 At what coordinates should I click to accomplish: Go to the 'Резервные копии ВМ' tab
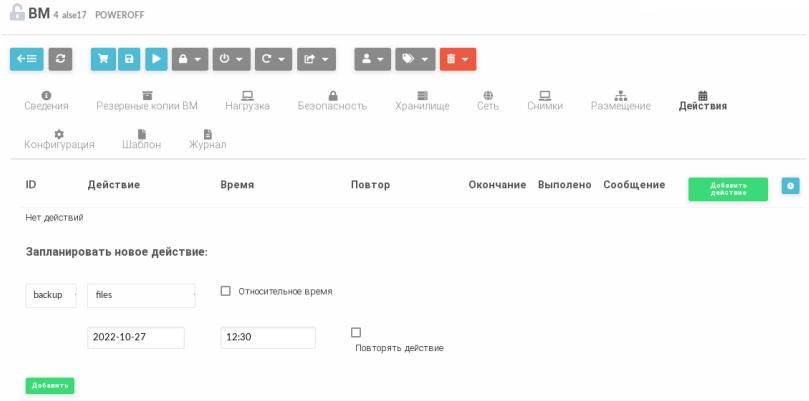coord(147,100)
